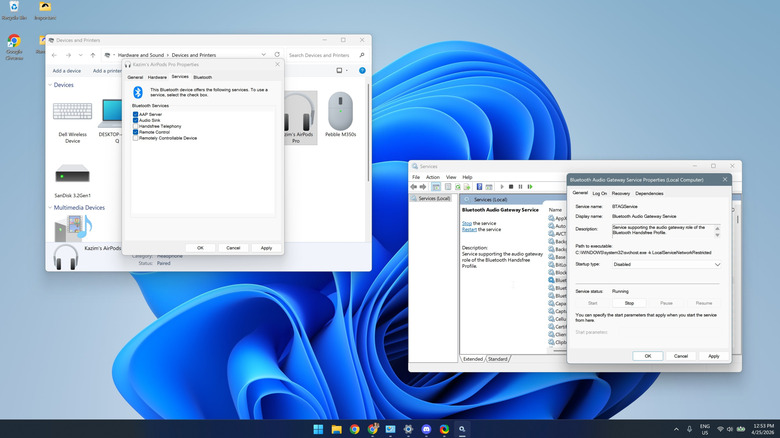Click Apply in AirPods Pro Properties
Screen dimensions: 780x438
[266, 248]
